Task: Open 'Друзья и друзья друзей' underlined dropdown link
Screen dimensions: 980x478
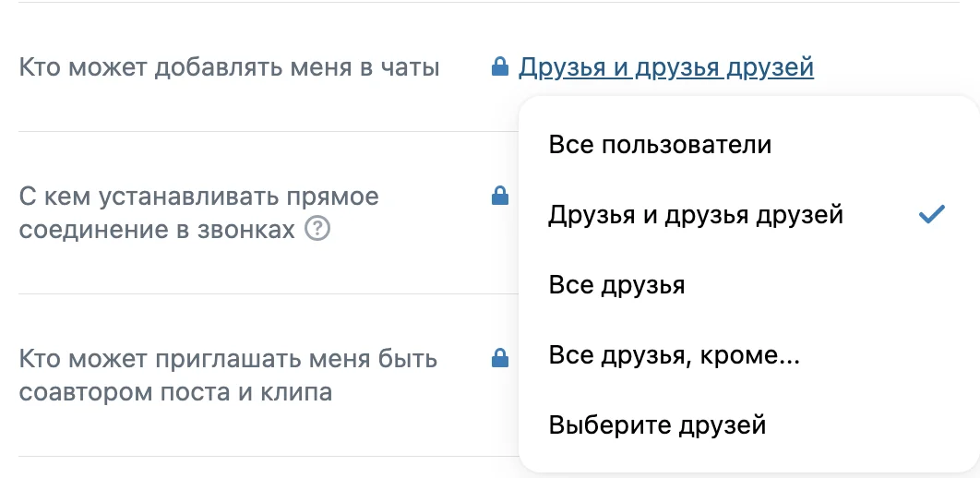Action: 666,66
